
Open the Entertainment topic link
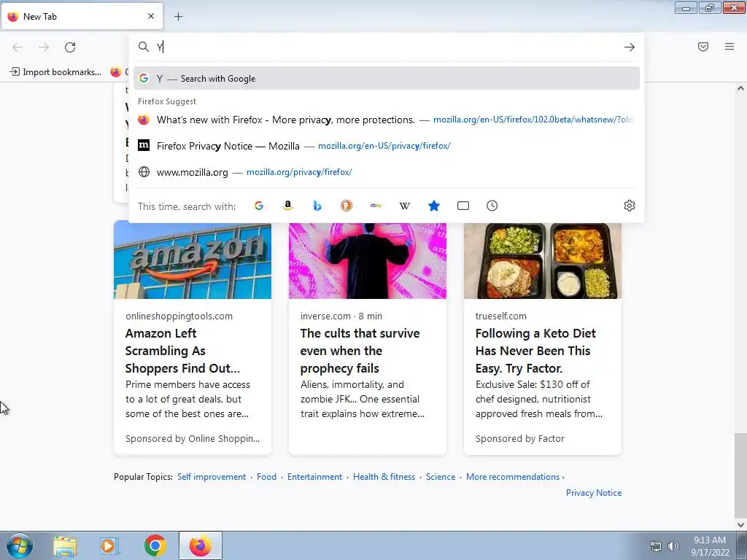click(x=314, y=477)
